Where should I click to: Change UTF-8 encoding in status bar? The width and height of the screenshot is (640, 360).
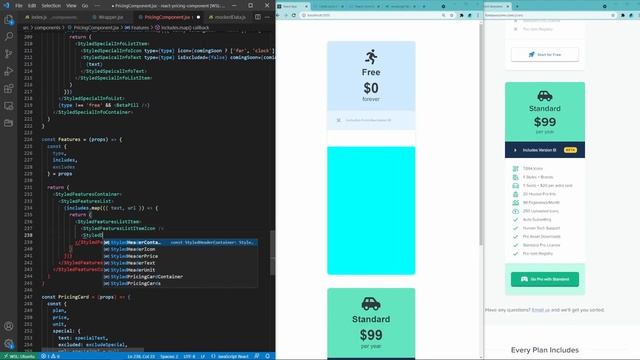pos(189,356)
